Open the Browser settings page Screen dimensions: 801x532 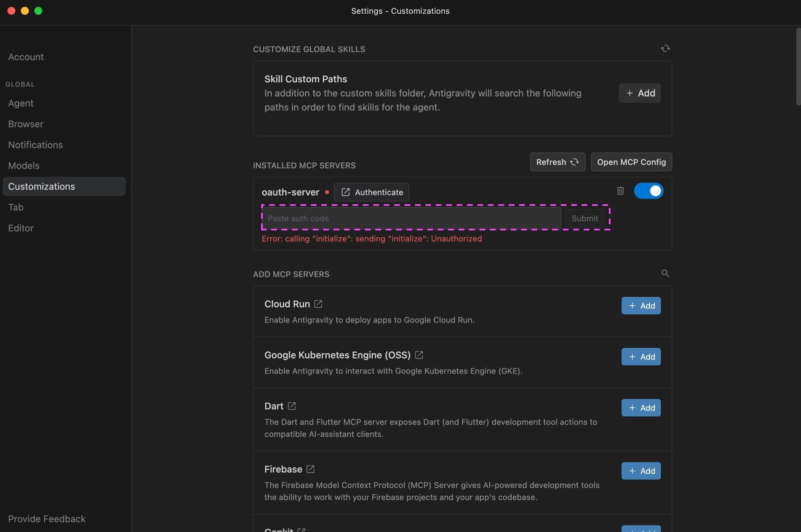click(26, 124)
